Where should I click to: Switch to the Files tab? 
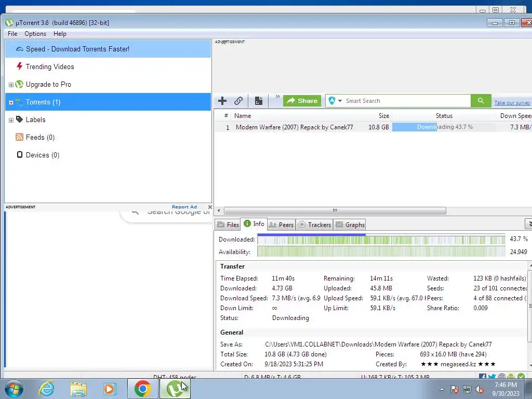(229, 225)
